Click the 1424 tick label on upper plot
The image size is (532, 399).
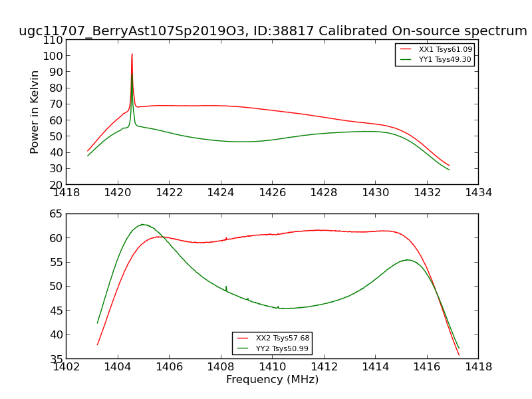[221, 193]
